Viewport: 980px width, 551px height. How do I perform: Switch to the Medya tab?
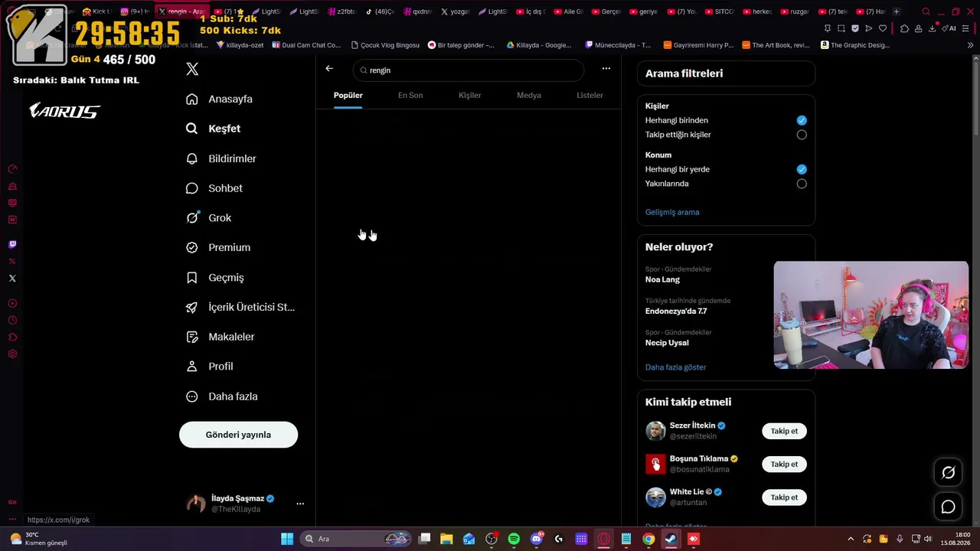[x=529, y=95]
